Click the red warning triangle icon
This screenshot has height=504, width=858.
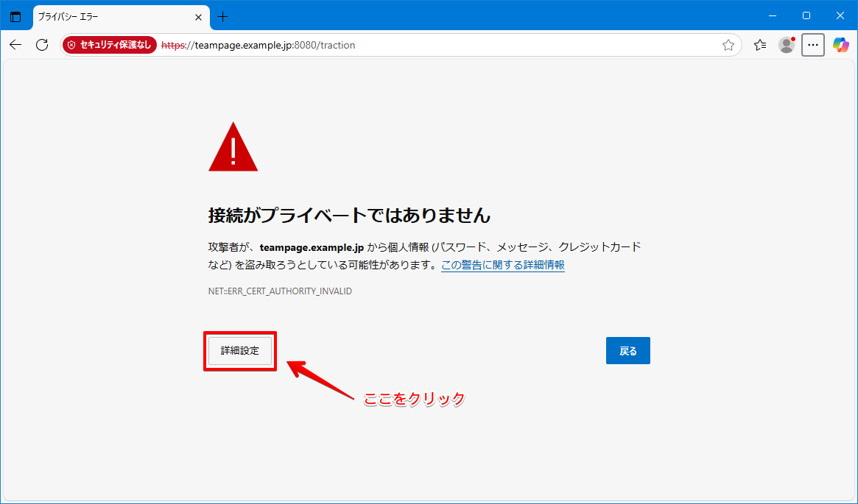(x=233, y=145)
